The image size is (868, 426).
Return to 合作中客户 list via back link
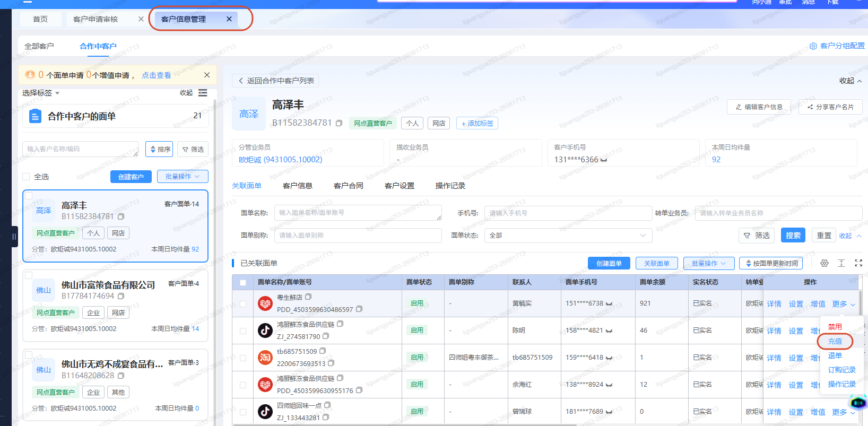pyautogui.click(x=276, y=81)
